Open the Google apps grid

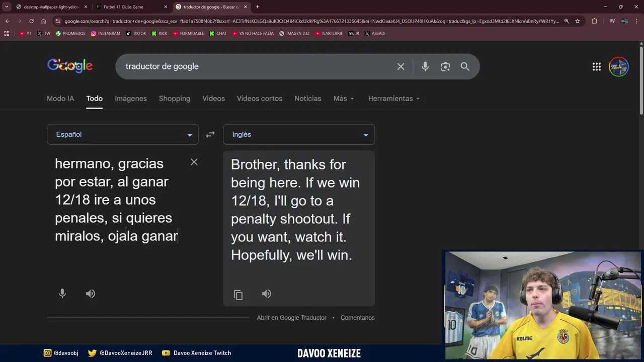pos(597,66)
